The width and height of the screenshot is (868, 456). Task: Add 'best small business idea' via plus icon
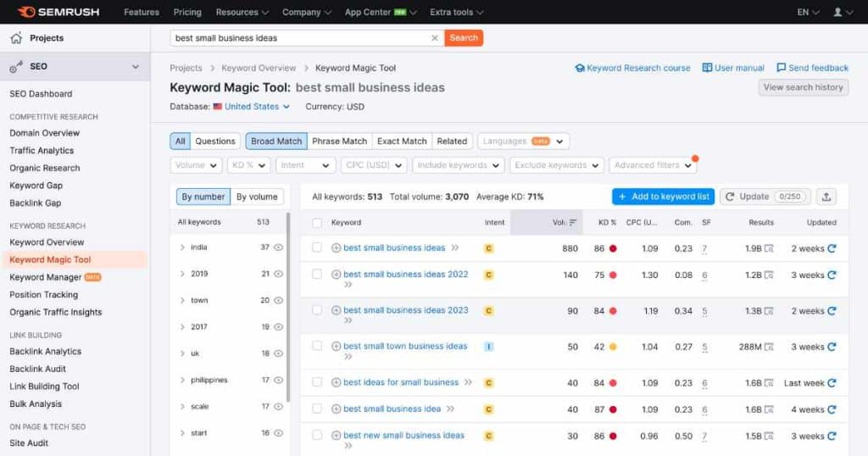336,409
